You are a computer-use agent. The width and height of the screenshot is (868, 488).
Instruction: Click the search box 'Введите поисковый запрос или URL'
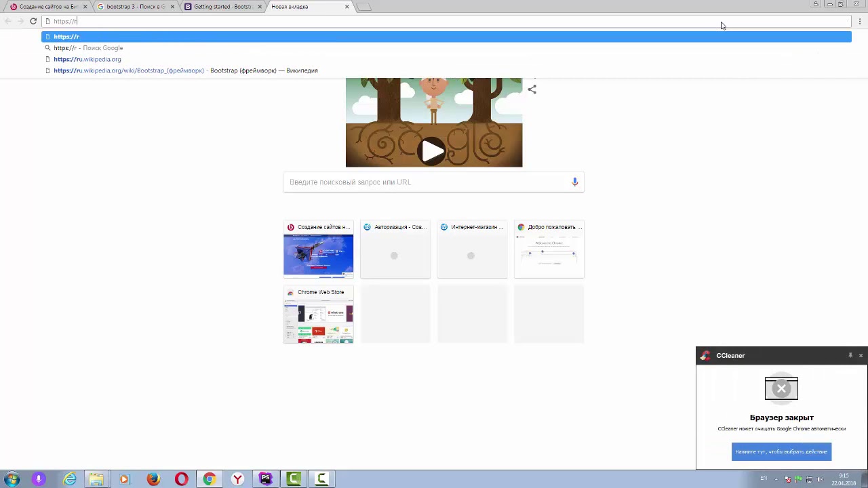point(434,182)
